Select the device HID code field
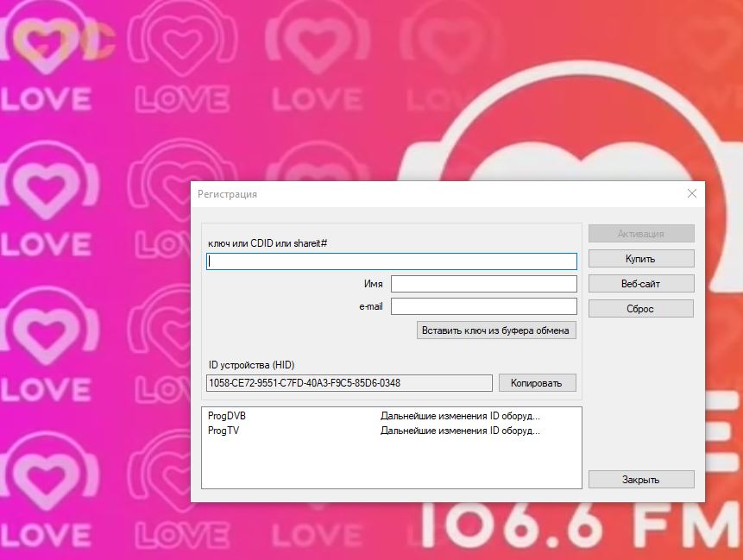The image size is (743, 560). coord(349,383)
